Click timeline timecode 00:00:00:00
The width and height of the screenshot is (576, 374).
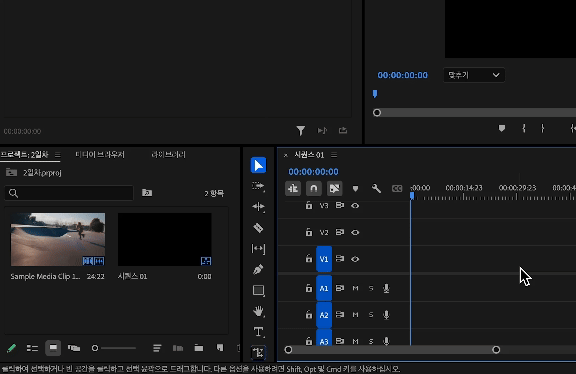(x=313, y=172)
